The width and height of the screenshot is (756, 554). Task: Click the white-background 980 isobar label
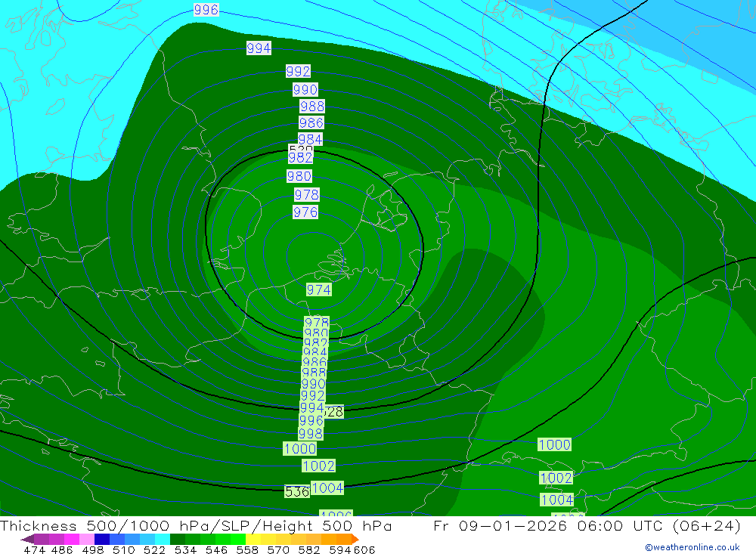299,176
